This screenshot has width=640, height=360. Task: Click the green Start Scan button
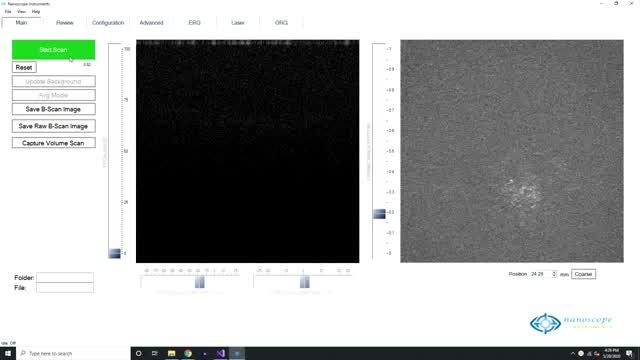(53, 49)
